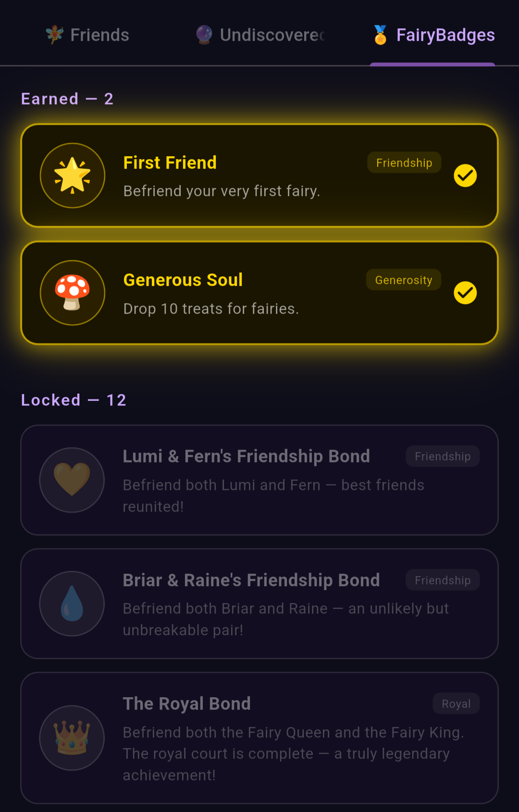The height and width of the screenshot is (812, 519).
Task: Tap the water droplet icon for Briar & Raine
Action: 72,603
